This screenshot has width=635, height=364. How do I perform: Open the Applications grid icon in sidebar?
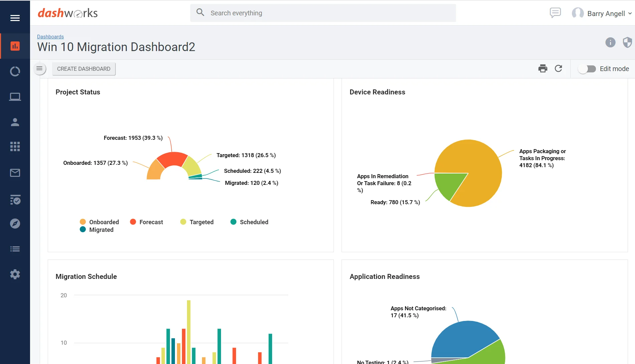[x=15, y=146]
